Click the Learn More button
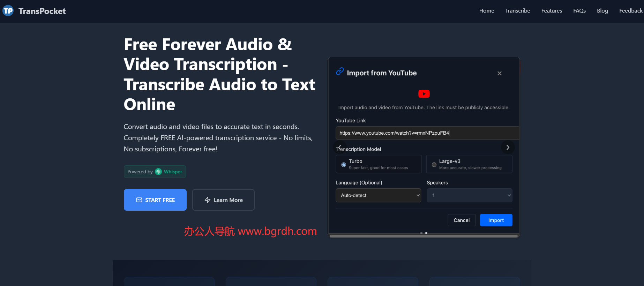 coord(223,200)
